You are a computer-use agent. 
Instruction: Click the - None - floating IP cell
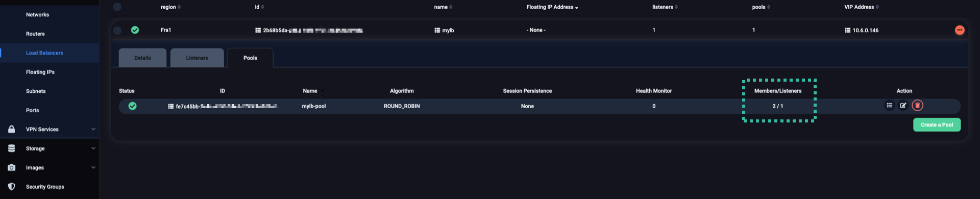pyautogui.click(x=536, y=30)
